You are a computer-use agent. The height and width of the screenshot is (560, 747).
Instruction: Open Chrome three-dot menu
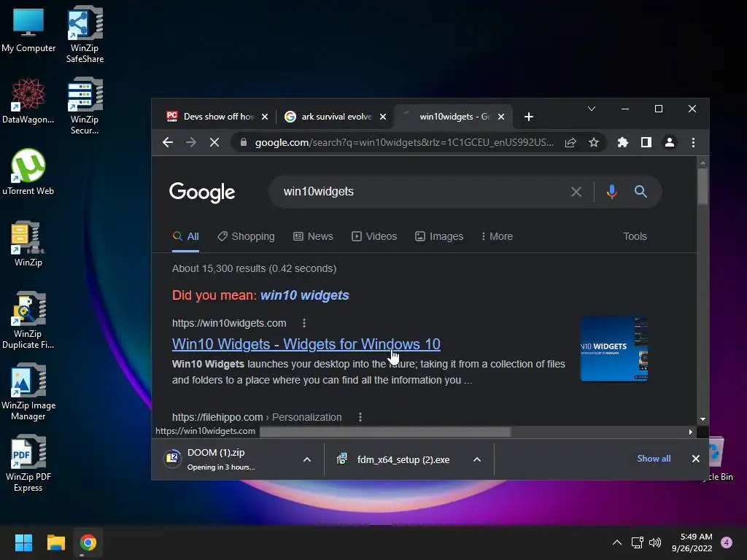tap(693, 142)
